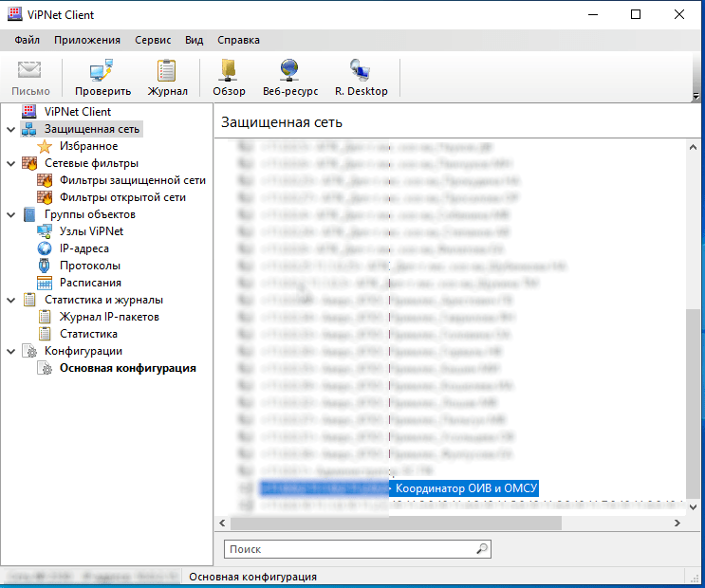Click the ViPNet Client root tree icon
This screenshot has height=588, width=705.
click(x=29, y=112)
